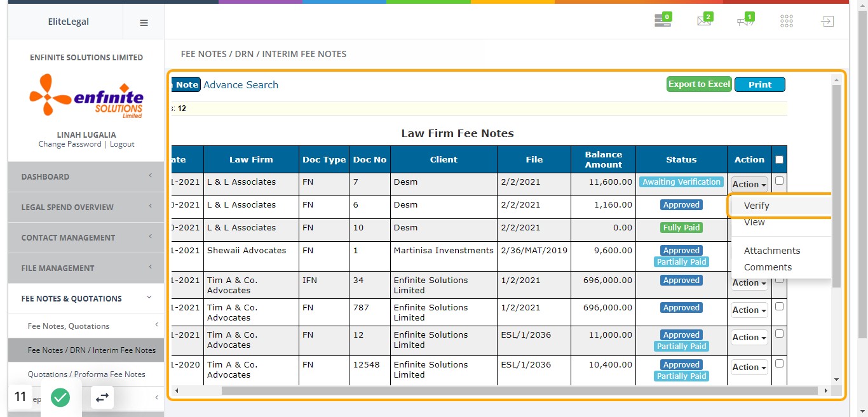Open Action dropdown for Doc No 12 row
The image size is (868, 417).
tap(749, 338)
